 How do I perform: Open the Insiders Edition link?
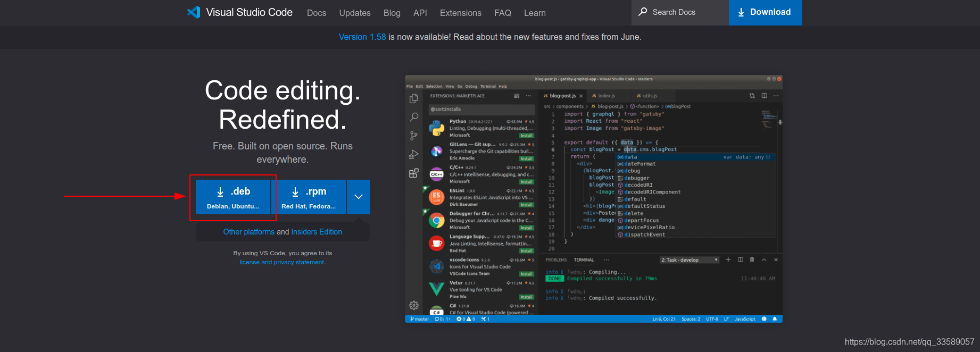point(317,232)
